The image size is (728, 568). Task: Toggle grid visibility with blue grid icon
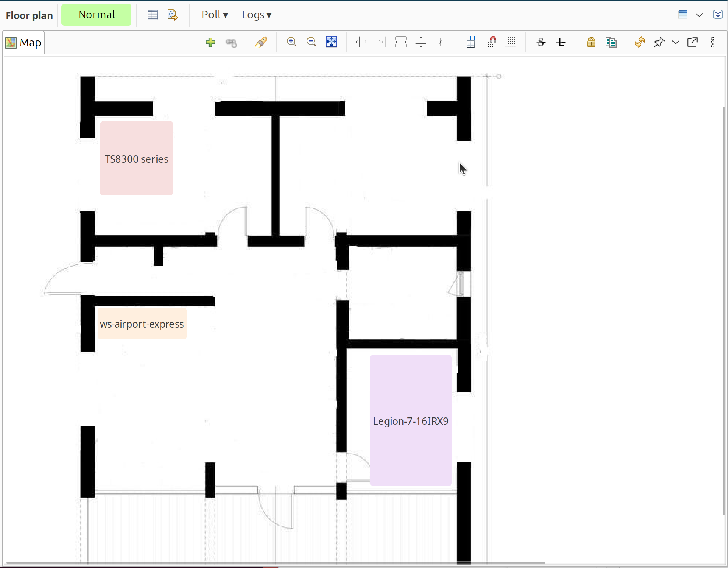[470, 42]
